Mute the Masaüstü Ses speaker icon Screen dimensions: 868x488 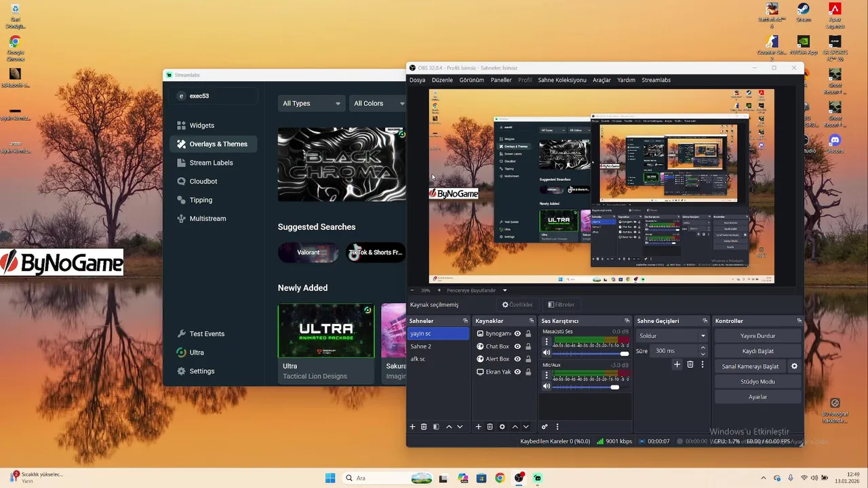pyautogui.click(x=547, y=353)
